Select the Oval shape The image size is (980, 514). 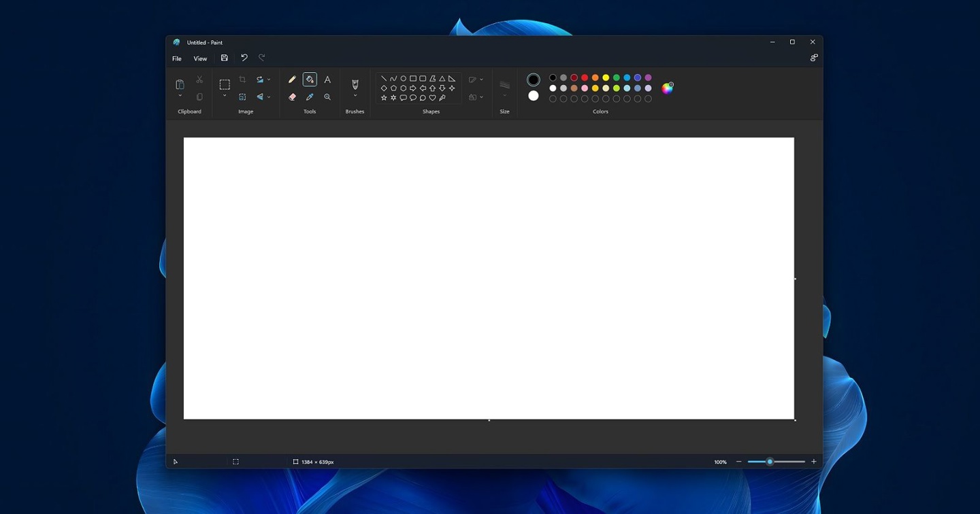(403, 78)
